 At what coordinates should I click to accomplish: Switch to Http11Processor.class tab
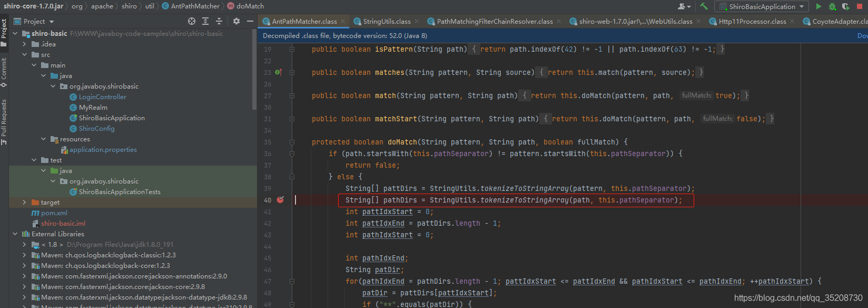coord(752,21)
